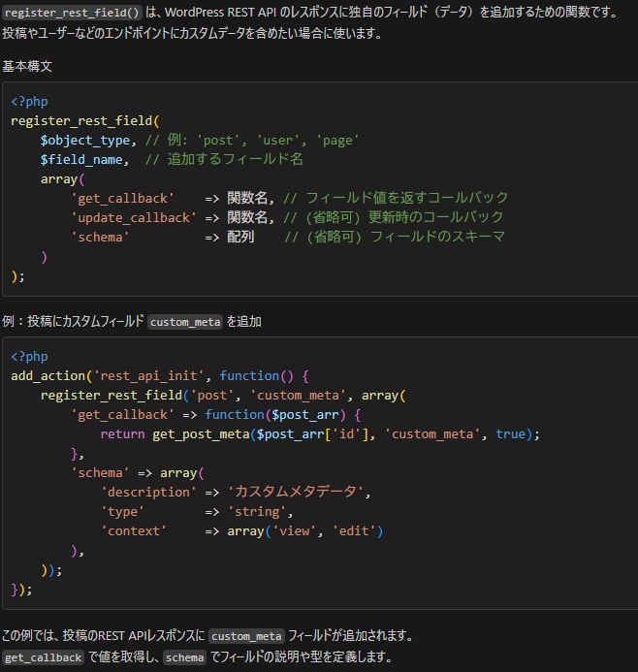Click the comment '(省略可) フィールドのスキーマ'
This screenshot has width=638, height=672.
[x=405, y=237]
